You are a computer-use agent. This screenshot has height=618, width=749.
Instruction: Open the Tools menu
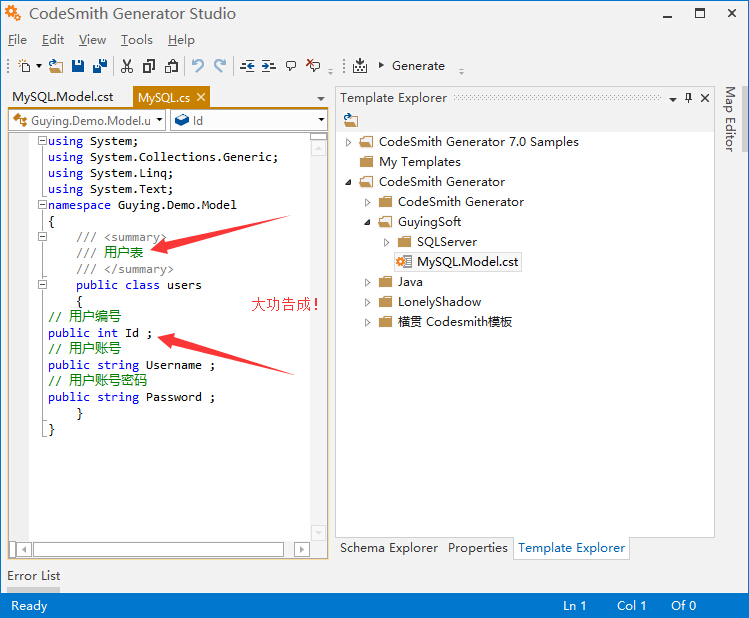pyautogui.click(x=137, y=40)
